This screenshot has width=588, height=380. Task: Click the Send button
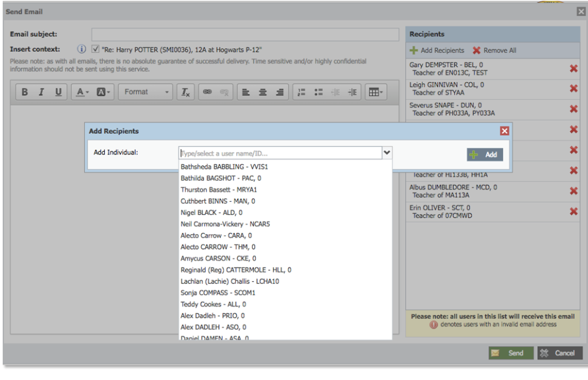coord(511,353)
